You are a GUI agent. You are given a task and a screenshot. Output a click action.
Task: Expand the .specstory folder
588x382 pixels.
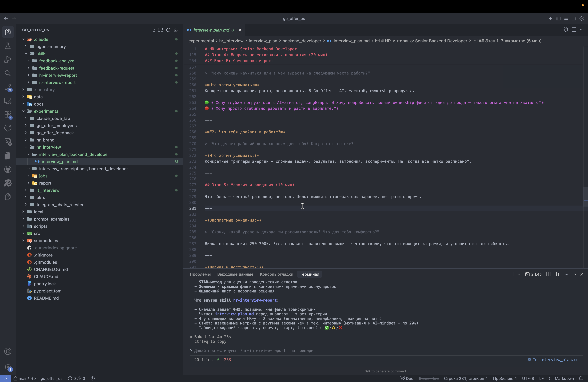[x=44, y=90]
